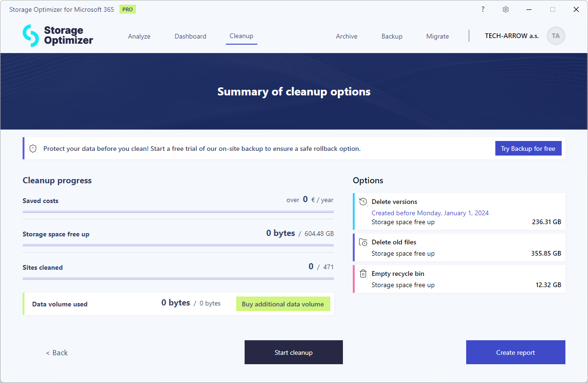Screen dimensions: 588x383
Task: Click the trash icon beside Empty recycle bin
Action: pos(363,274)
